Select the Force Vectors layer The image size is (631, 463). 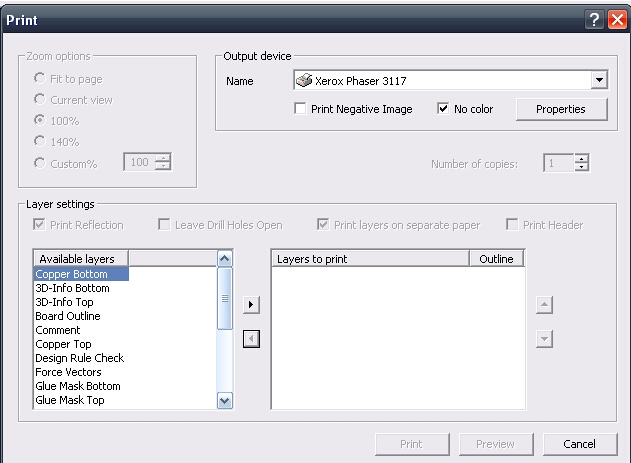click(68, 372)
